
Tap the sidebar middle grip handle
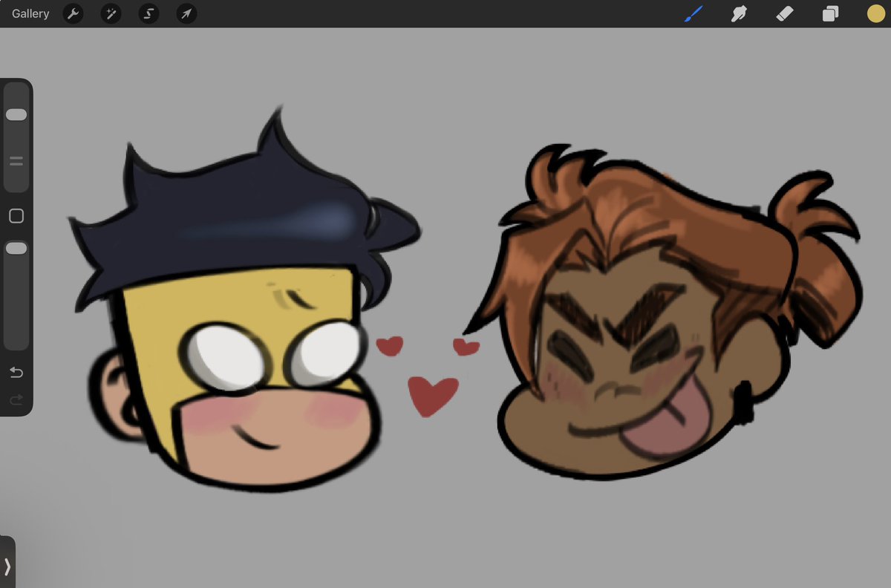click(x=16, y=160)
